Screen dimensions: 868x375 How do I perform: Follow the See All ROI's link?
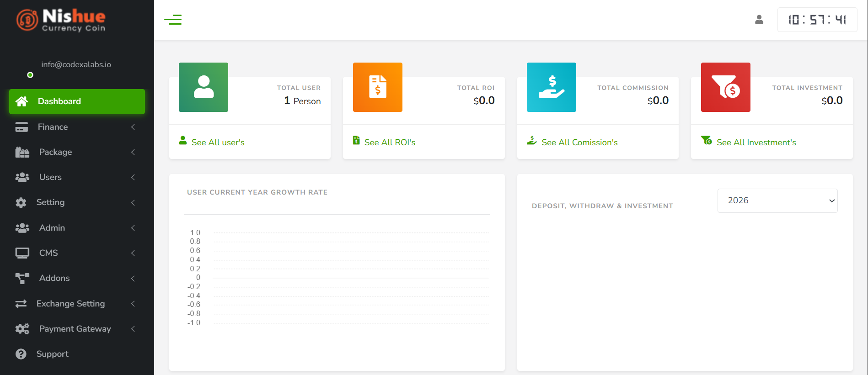[x=390, y=143]
